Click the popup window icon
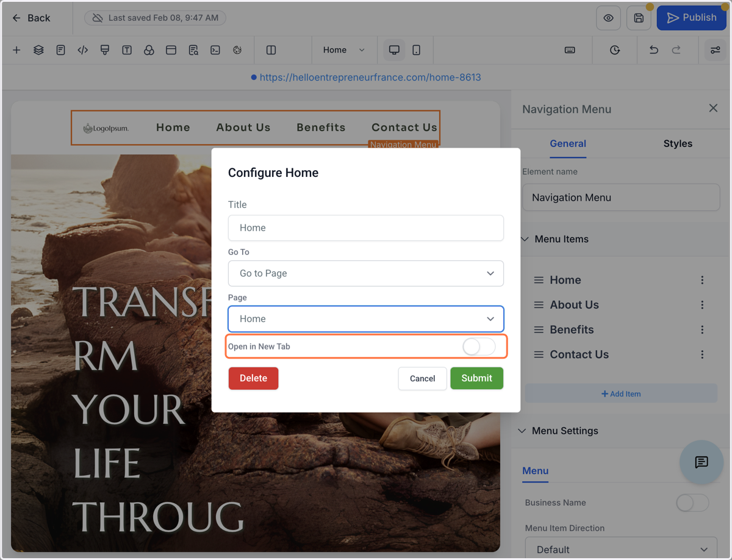This screenshot has height=560, width=732. tap(171, 50)
